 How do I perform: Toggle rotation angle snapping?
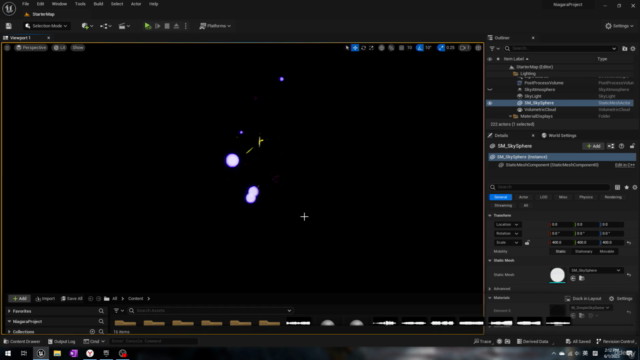(420, 48)
